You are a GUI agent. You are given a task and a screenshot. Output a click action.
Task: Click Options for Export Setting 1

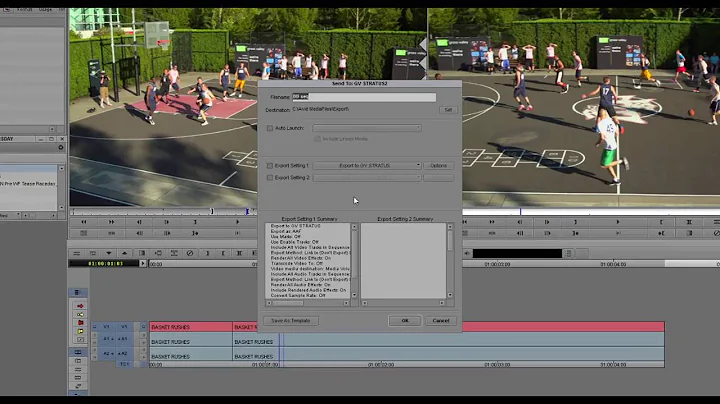(438, 165)
